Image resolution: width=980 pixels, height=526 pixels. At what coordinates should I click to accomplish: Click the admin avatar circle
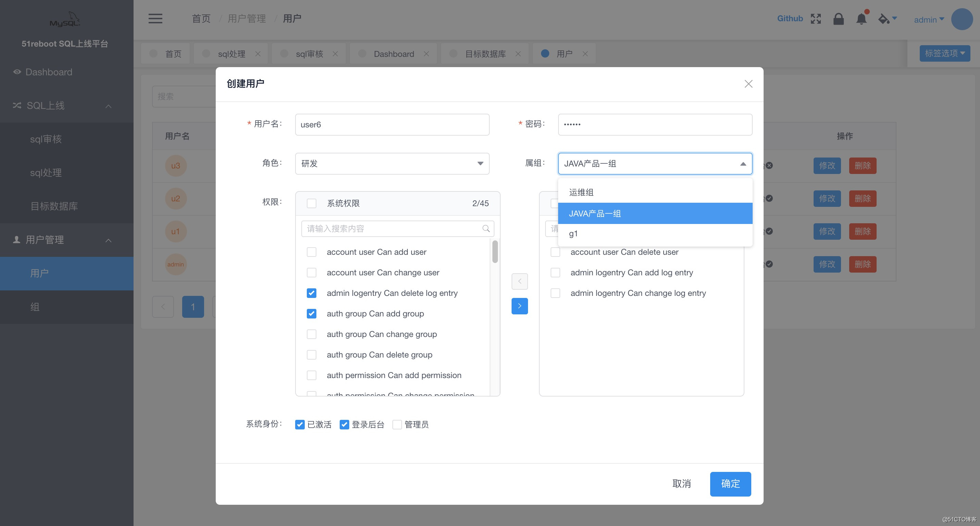click(962, 19)
